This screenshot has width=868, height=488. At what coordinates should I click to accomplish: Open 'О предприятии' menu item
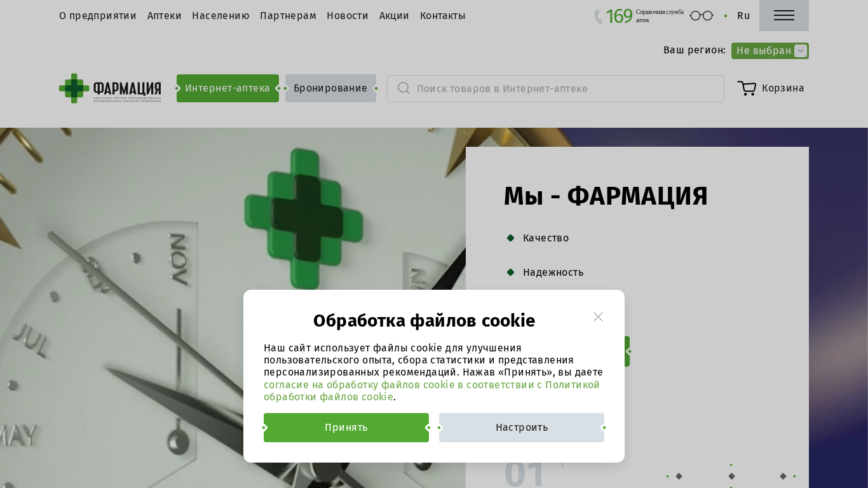click(98, 16)
